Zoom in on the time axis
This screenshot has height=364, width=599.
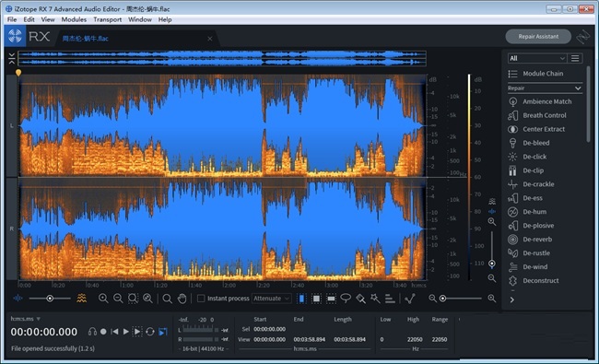(103, 299)
